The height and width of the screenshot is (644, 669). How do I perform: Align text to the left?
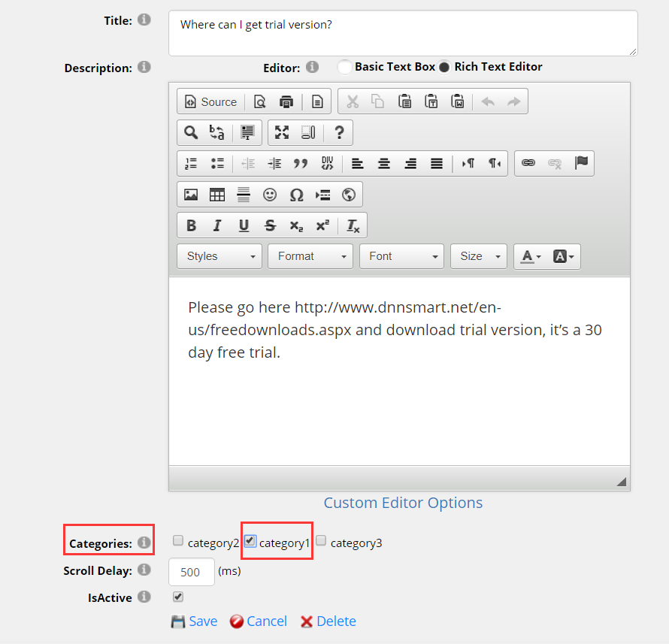click(358, 163)
